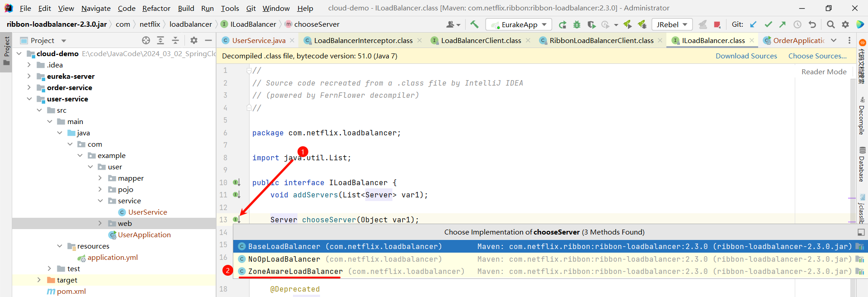
Task: Open the File menu
Action: (x=25, y=8)
